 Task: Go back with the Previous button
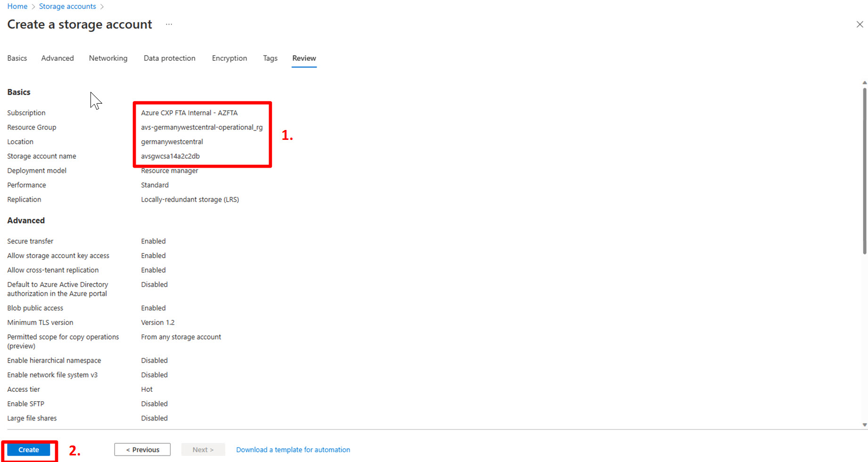(142, 449)
